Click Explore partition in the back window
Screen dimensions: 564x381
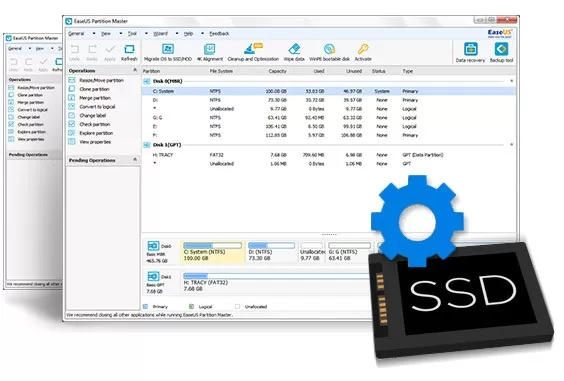[27, 132]
